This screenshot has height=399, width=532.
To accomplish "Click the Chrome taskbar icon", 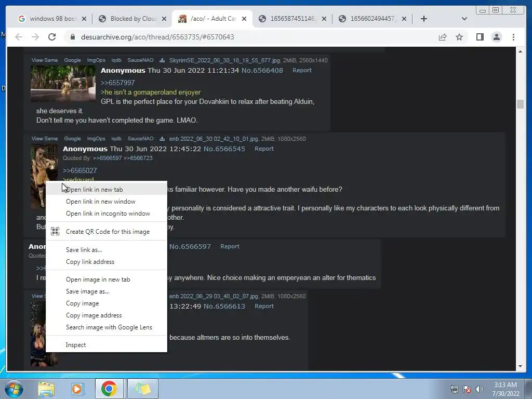I will 109,389.
